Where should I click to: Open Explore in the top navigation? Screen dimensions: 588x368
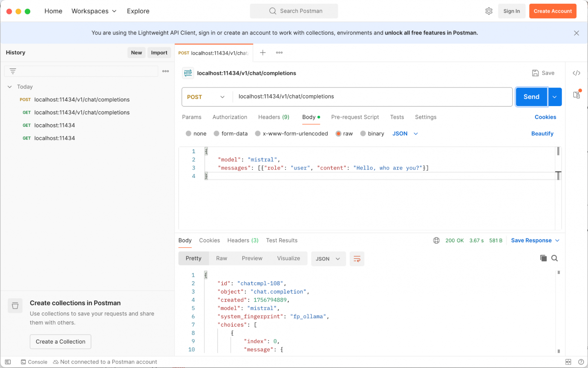pyautogui.click(x=138, y=11)
